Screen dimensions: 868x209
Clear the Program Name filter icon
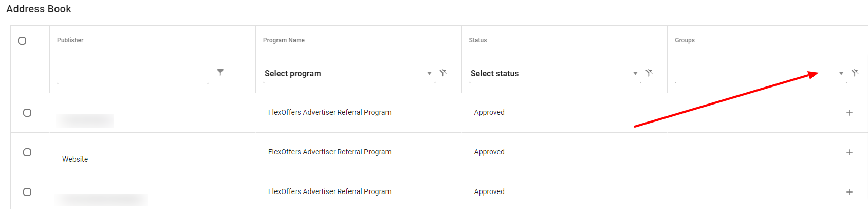tap(443, 73)
